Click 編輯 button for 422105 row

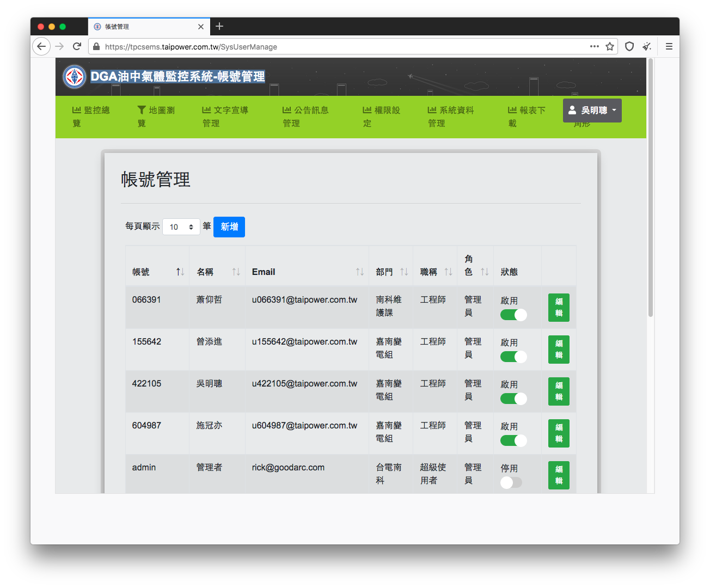[559, 391]
